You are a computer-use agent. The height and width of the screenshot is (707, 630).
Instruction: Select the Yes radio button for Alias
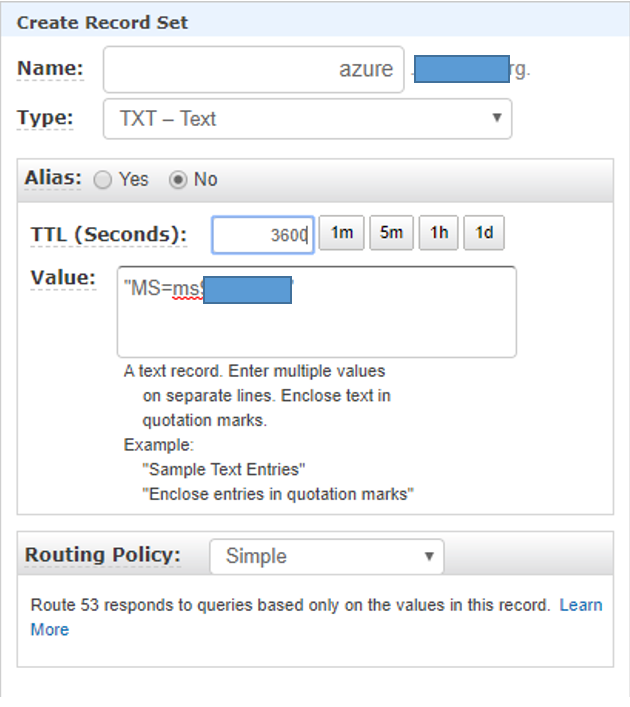(x=103, y=180)
